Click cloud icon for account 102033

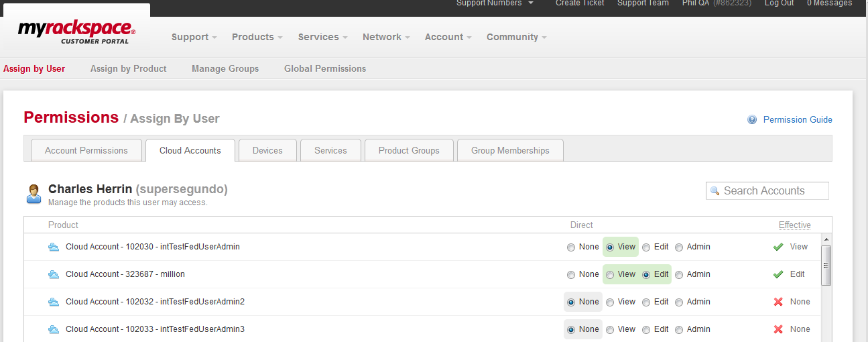54,329
